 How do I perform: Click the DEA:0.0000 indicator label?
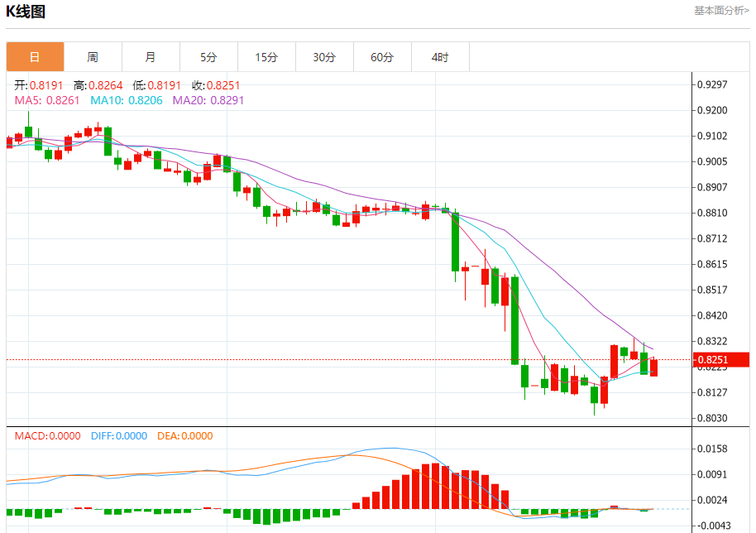point(185,436)
